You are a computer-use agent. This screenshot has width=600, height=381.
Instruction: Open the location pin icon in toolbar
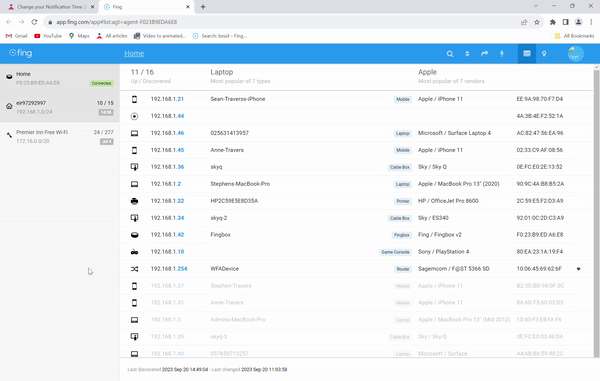click(x=544, y=54)
